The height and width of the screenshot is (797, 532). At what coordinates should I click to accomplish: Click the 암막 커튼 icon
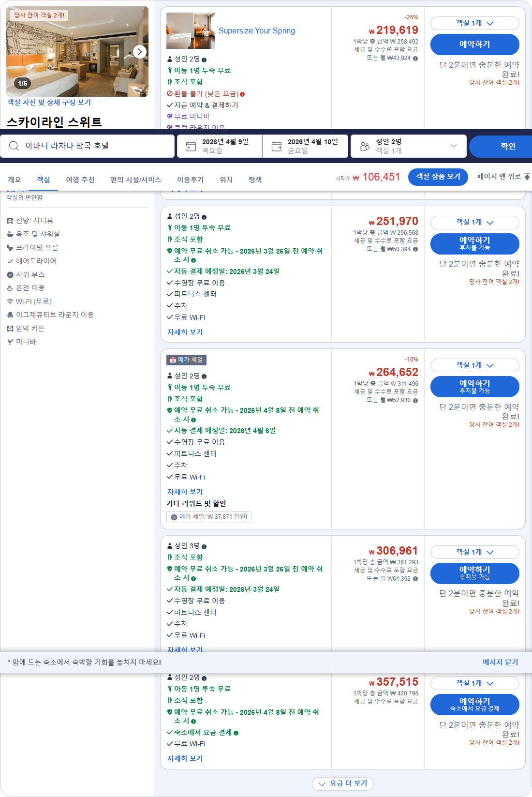pos(10,329)
